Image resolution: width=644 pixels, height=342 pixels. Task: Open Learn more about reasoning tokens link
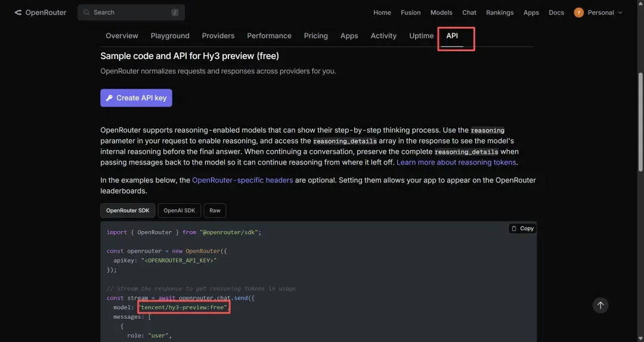pos(456,162)
